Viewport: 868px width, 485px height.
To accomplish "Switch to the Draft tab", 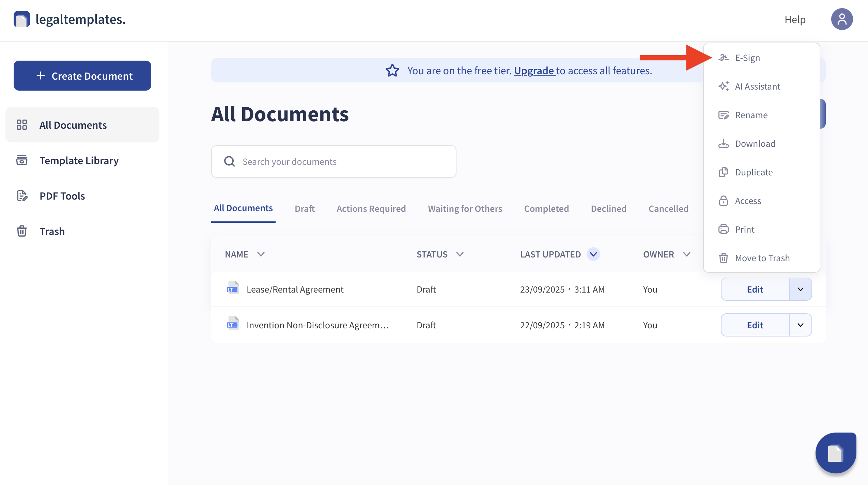I will 305,208.
